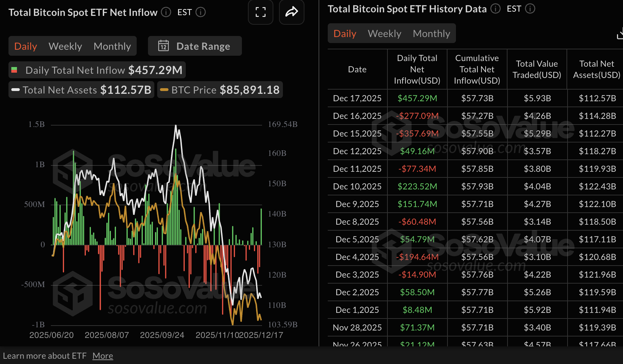Click the More link at the bottom

click(x=102, y=356)
